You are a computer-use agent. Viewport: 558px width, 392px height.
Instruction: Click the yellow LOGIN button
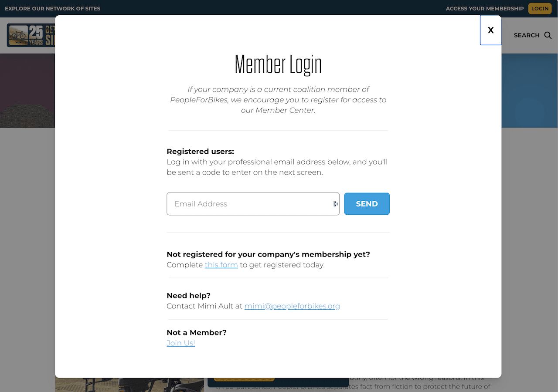540,9
